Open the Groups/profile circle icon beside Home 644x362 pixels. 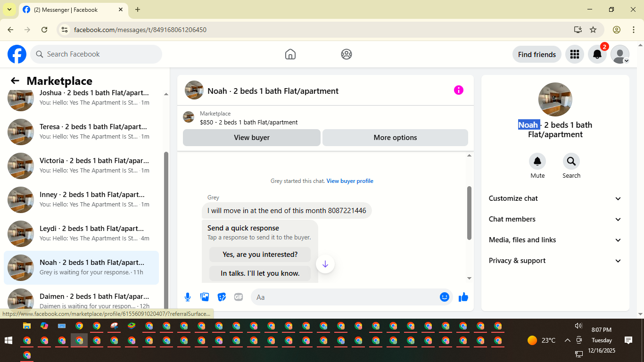tap(347, 54)
